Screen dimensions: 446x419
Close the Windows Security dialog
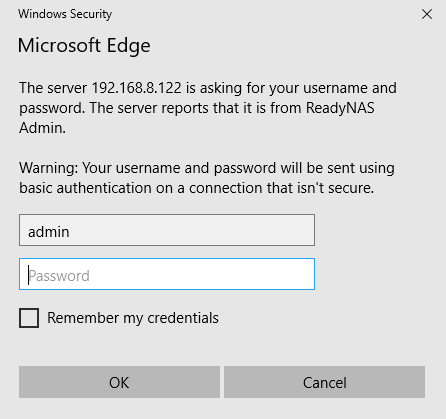[427, 14]
